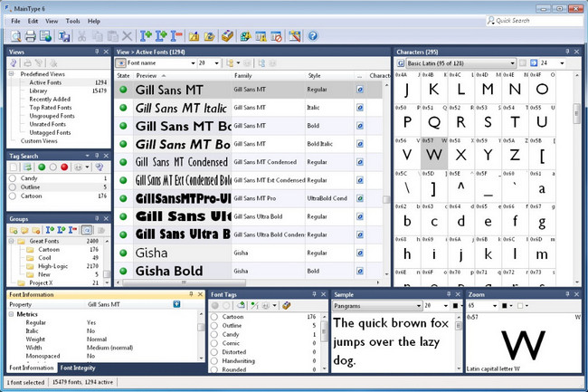The height and width of the screenshot is (392, 588).
Task: Switch to the Font Integrity tab
Action: 78,368
